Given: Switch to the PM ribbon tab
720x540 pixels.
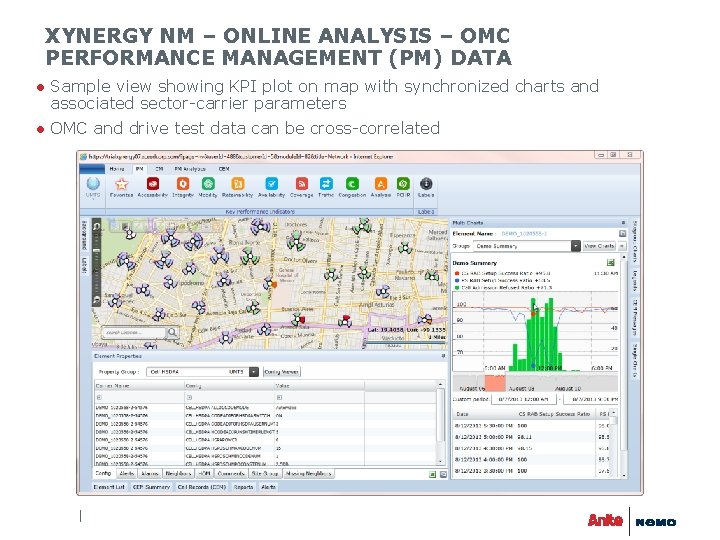Looking at the screenshot, I should (140, 169).
